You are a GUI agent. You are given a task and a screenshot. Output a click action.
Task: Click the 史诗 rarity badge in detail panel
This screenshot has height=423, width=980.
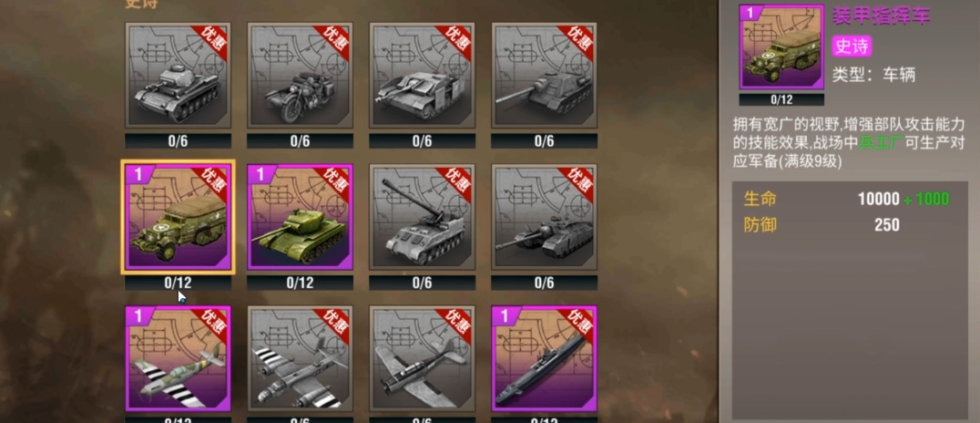852,46
